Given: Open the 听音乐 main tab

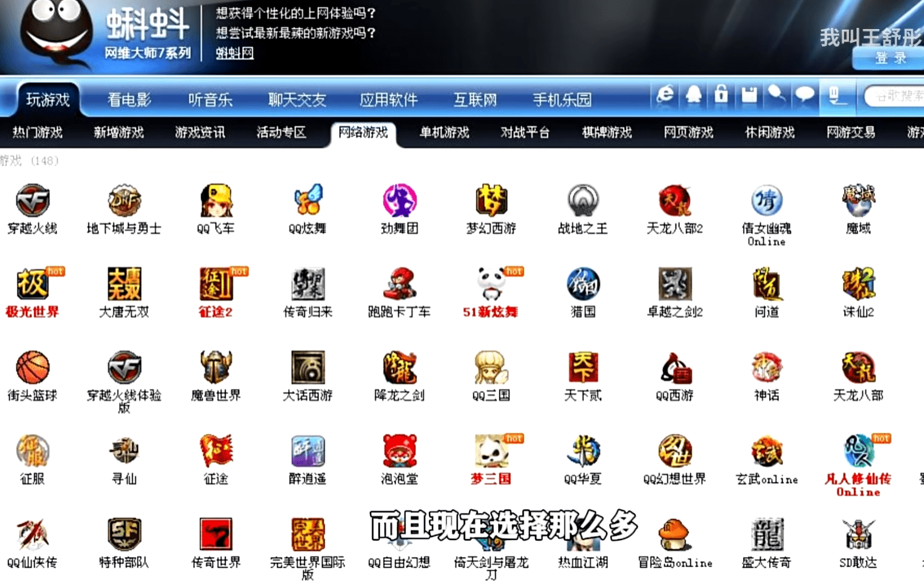Looking at the screenshot, I should point(210,99).
